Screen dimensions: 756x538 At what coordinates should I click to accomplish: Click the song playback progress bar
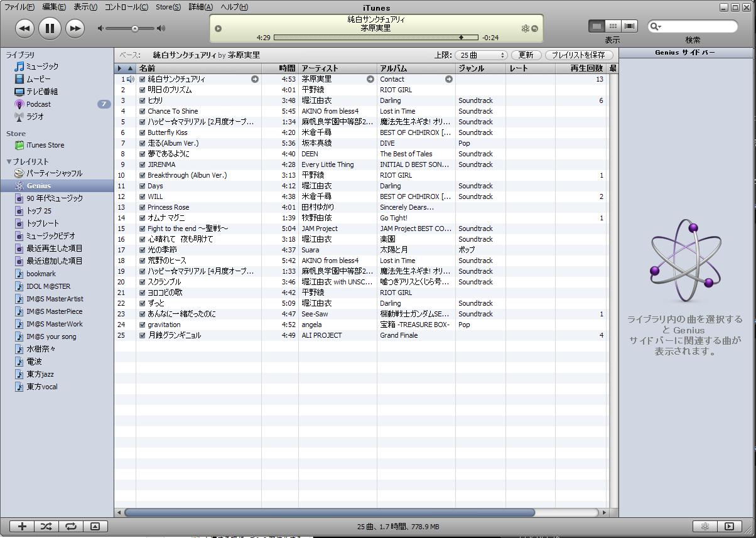click(375, 38)
